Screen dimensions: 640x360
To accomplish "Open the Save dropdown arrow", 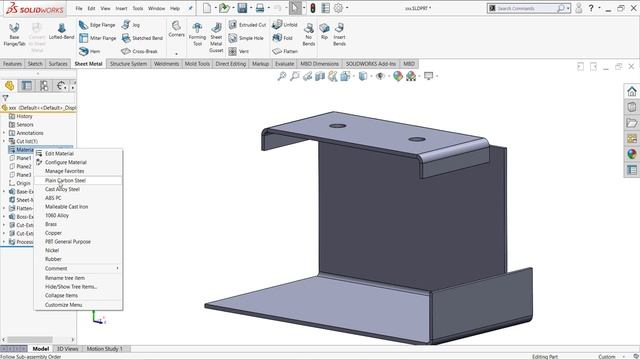I will (251, 8).
